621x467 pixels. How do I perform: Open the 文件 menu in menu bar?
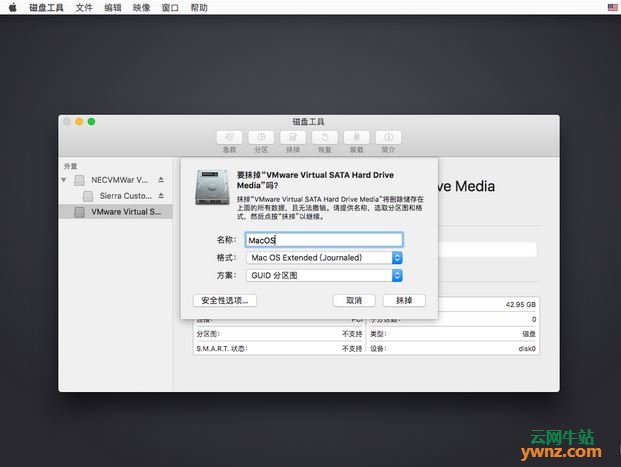pos(84,7)
